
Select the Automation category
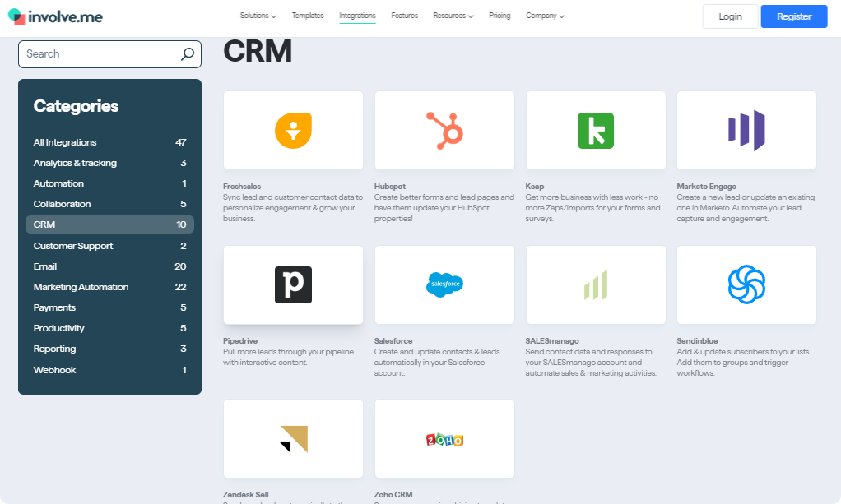tap(109, 183)
